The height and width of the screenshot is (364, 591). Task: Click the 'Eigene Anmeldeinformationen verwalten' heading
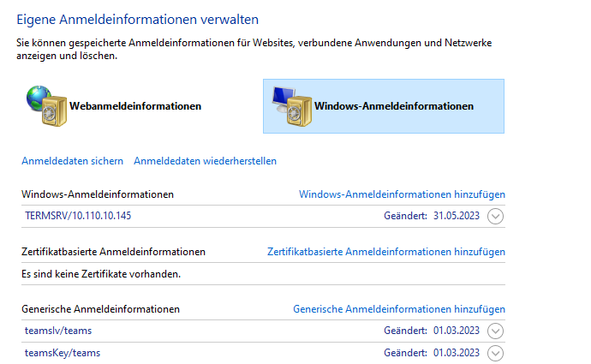point(138,20)
